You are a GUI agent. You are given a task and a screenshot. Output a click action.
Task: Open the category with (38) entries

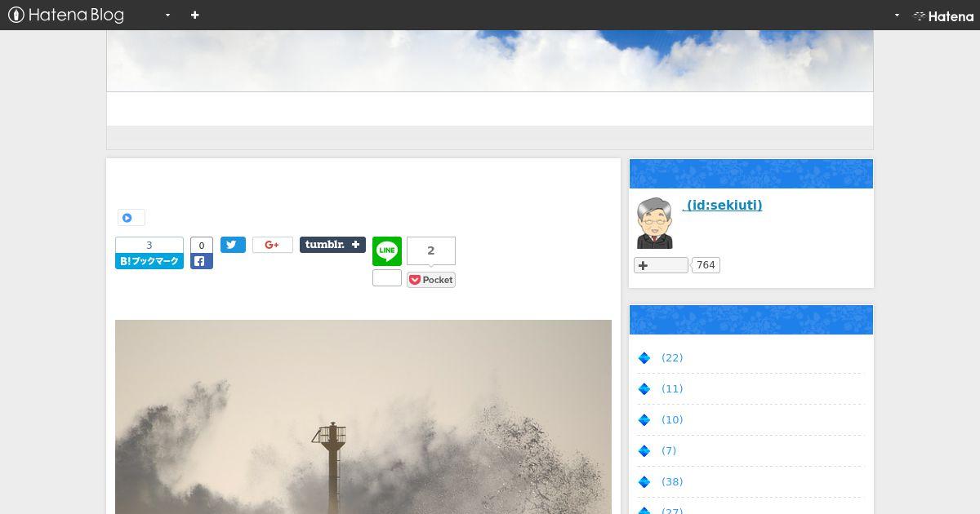672,482
